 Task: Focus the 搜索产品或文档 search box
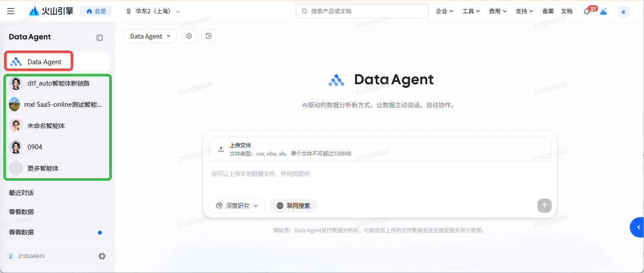pyautogui.click(x=362, y=11)
